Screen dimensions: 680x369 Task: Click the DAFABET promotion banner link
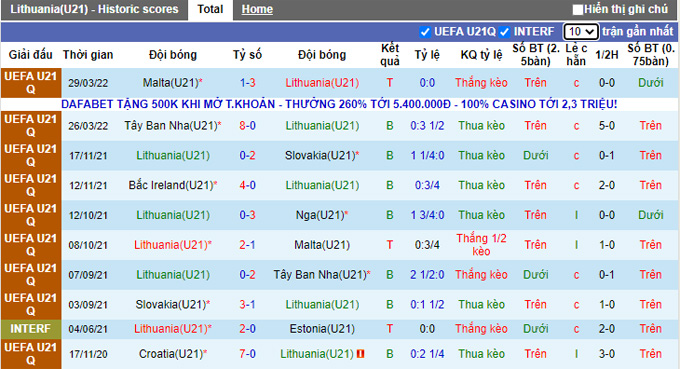click(339, 104)
